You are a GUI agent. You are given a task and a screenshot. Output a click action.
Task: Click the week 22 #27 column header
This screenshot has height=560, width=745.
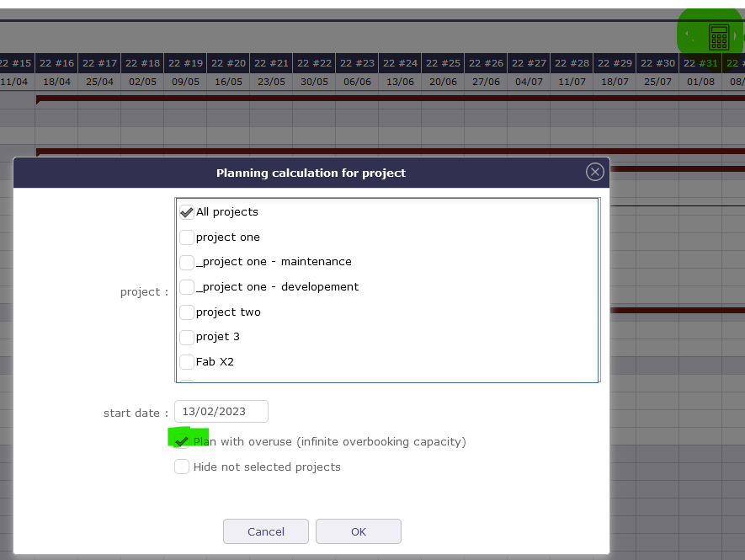pos(529,63)
